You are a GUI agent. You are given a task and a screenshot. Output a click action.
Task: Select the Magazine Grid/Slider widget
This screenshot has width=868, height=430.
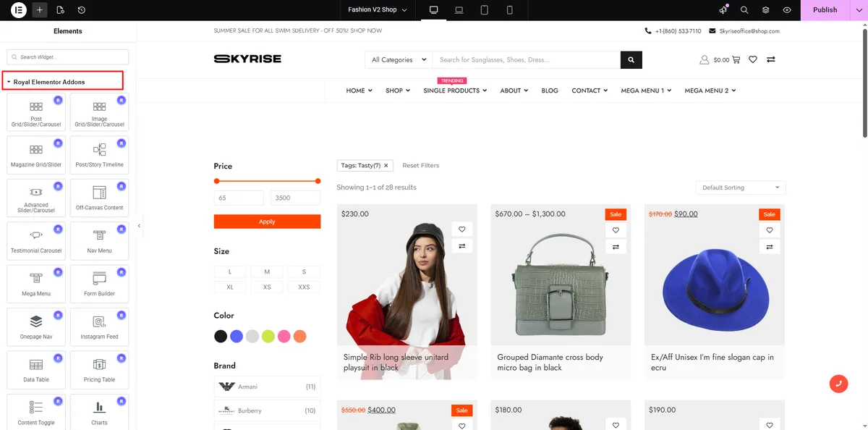coord(36,156)
